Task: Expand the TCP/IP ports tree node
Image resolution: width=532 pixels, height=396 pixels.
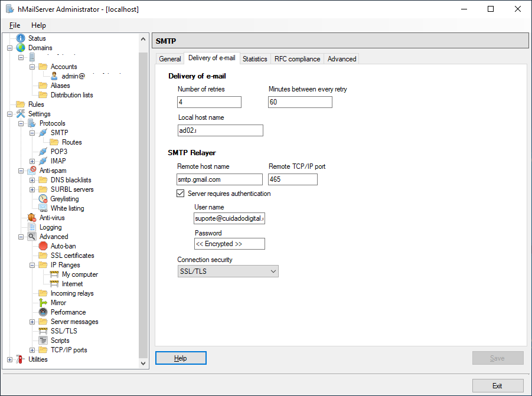Action: coord(32,350)
